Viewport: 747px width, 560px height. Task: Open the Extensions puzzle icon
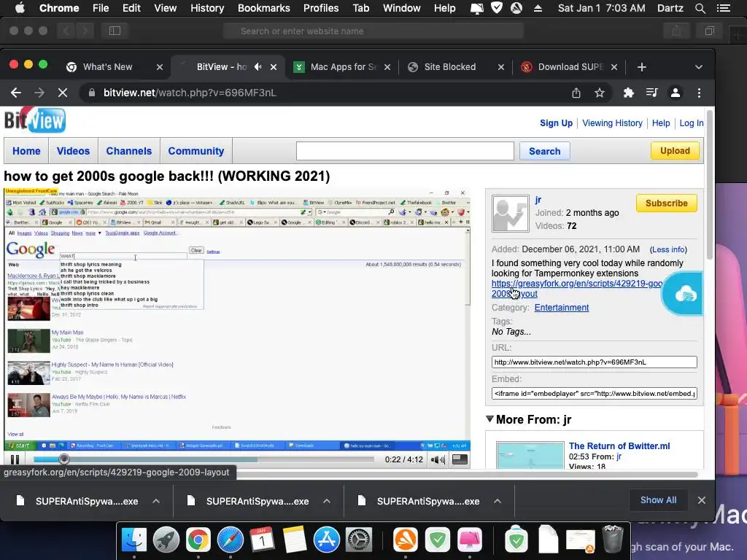pos(628,93)
